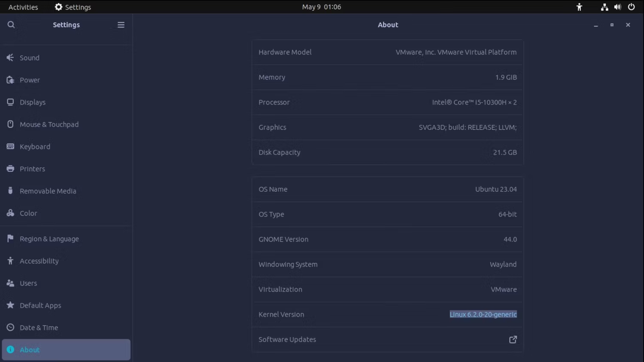Click the Wayland windowing system value
Viewport: 644px width, 362px height.
click(x=503, y=264)
